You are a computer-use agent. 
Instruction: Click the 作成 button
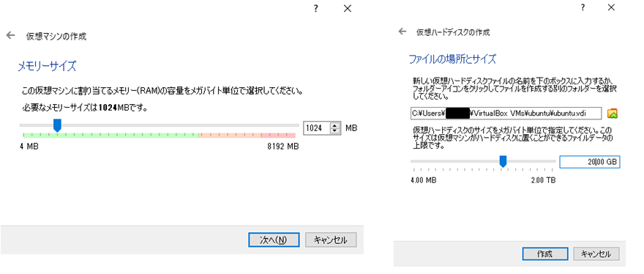[x=545, y=253]
